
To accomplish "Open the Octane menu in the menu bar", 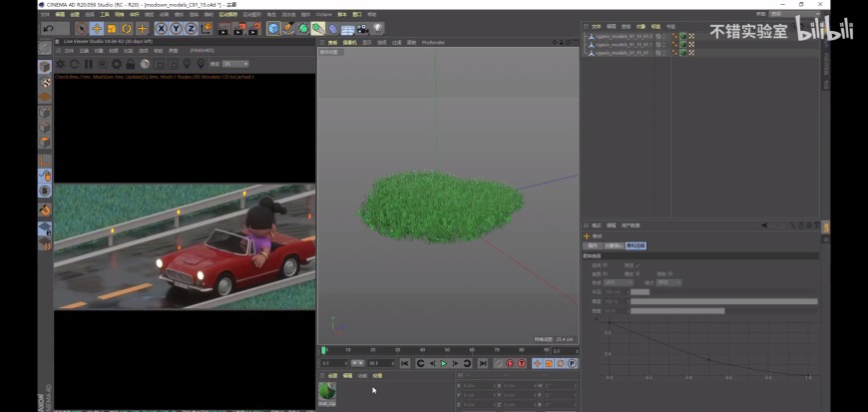I will [x=323, y=15].
